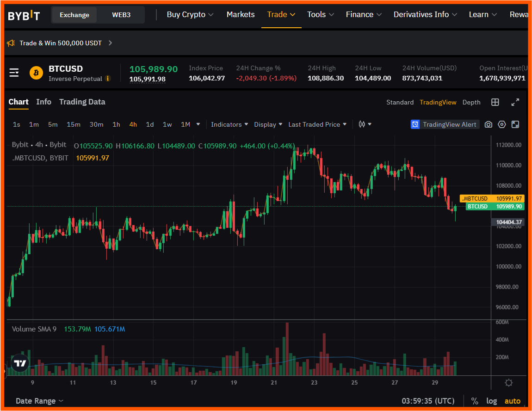Image resolution: width=532 pixels, height=411 pixels.
Task: Open the Indicators dropdown
Action: coord(229,124)
